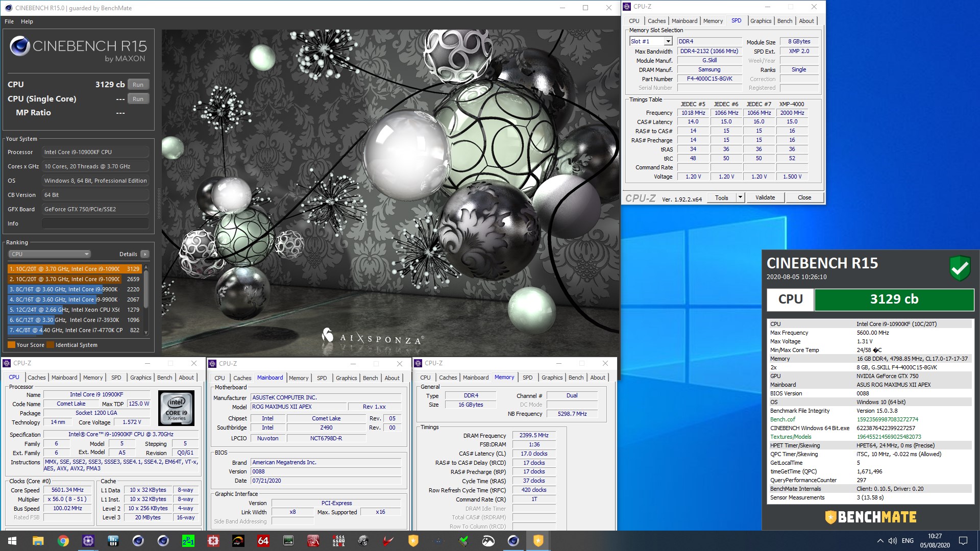Click the Intel Core i9 logo in CPU-Z
The image size is (980, 551).
pos(177,408)
